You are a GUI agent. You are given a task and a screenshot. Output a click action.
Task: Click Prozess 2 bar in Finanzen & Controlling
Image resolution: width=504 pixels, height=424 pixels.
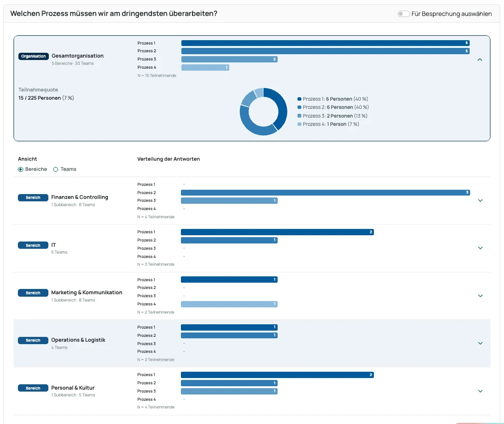click(326, 193)
